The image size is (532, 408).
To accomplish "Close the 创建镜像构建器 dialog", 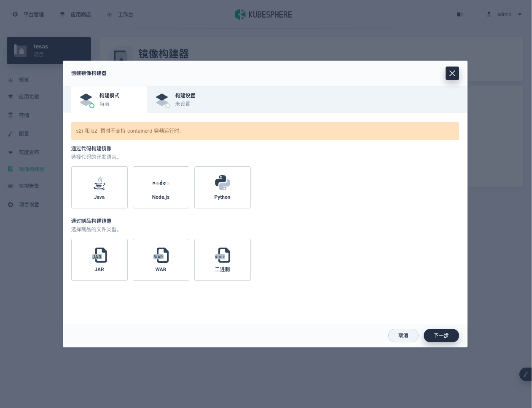I will (452, 73).
